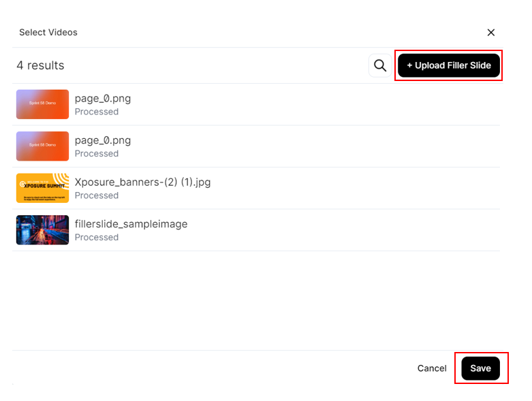Image resolution: width=532 pixels, height=401 pixels.
Task: Select the Xposure_banners-(2) (1).jpg file name
Action: [x=142, y=182]
